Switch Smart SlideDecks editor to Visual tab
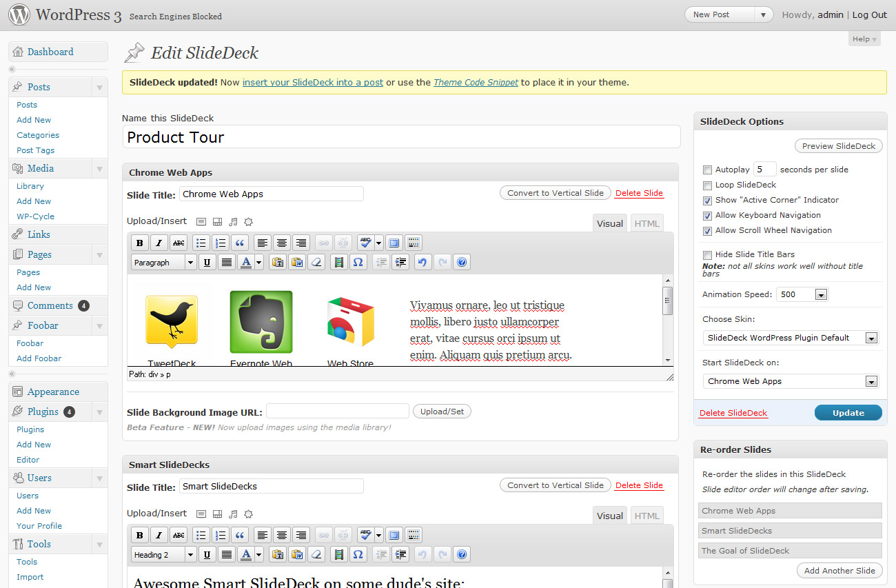Viewport: 896px width, 588px height. [610, 516]
